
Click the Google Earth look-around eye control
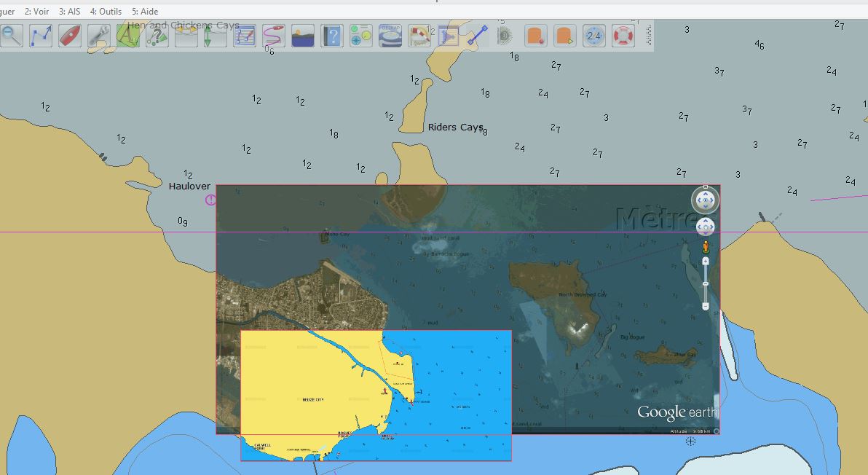[x=705, y=200]
